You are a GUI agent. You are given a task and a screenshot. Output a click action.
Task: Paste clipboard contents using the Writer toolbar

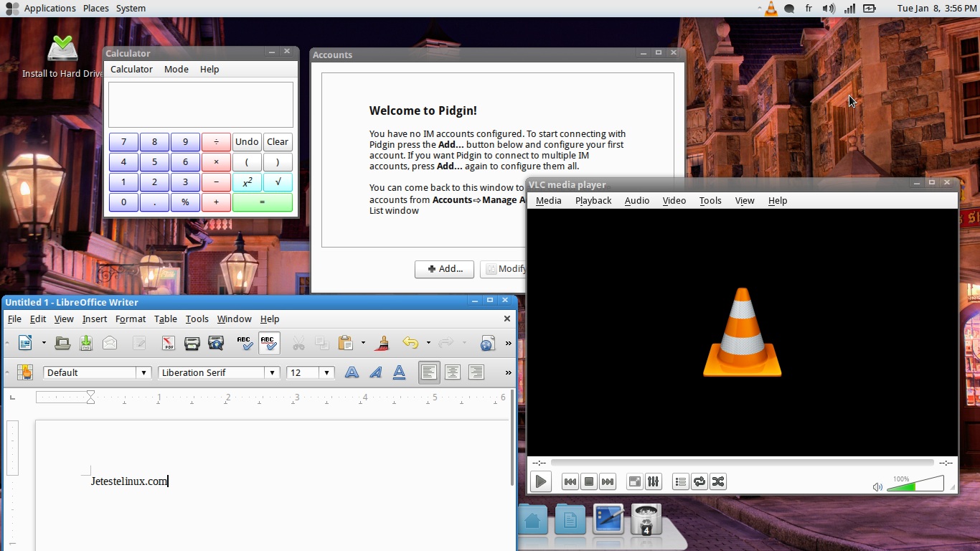tap(346, 343)
